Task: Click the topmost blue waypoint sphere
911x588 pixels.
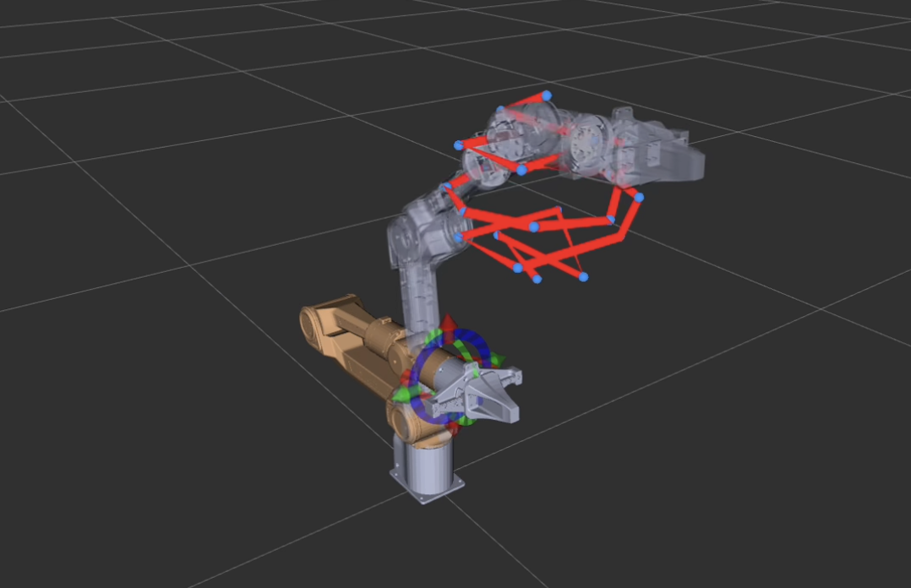Action: (547, 96)
